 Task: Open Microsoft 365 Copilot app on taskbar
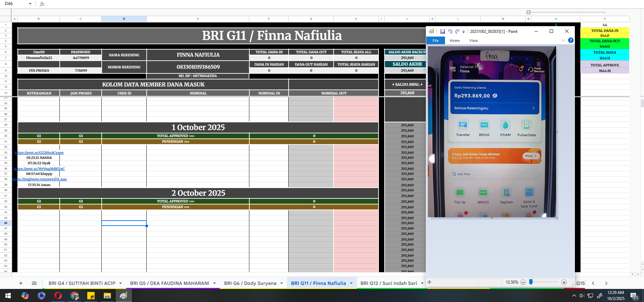(42, 296)
